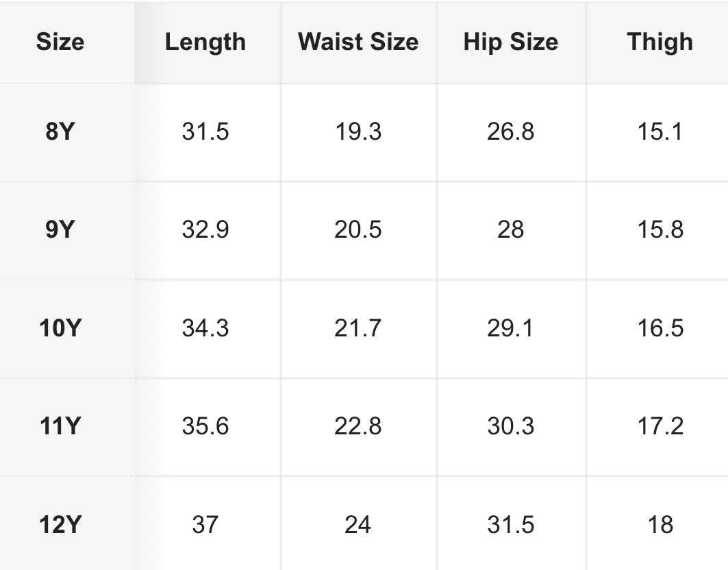Select the 8Y size row label
Screen dimensions: 728x570
[60, 131]
